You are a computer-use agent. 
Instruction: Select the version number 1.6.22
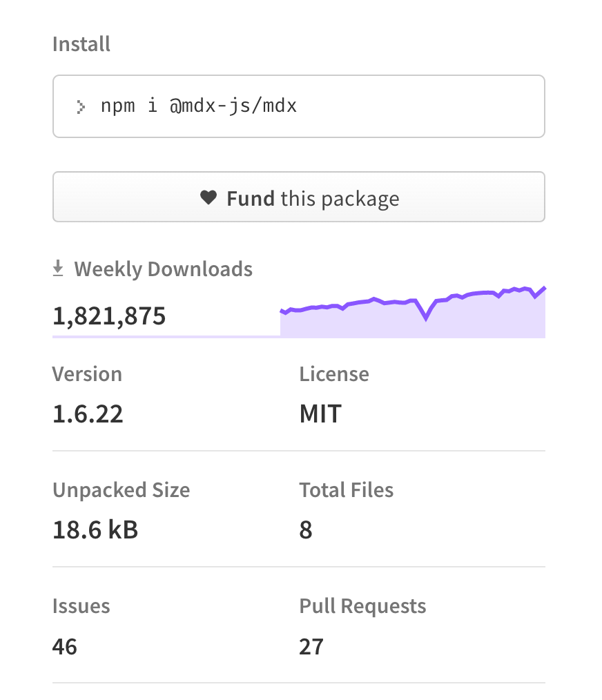click(x=88, y=414)
